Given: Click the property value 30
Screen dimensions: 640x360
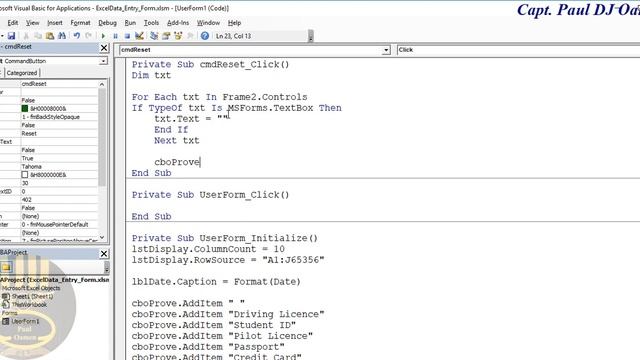Looking at the screenshot, I should pos(59,183).
